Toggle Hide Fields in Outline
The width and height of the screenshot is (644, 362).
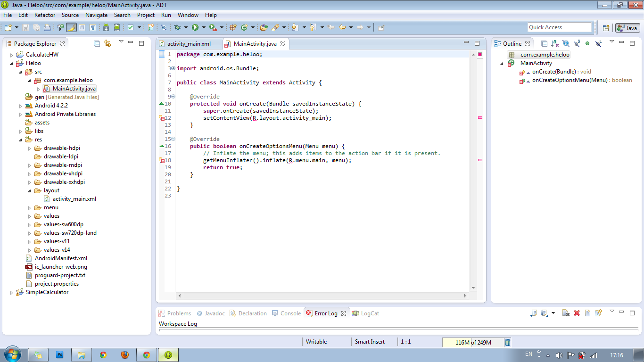coord(566,43)
